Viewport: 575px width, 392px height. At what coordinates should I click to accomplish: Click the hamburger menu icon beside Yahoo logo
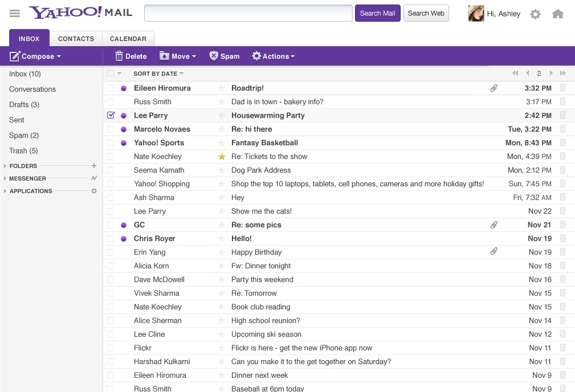pos(15,13)
